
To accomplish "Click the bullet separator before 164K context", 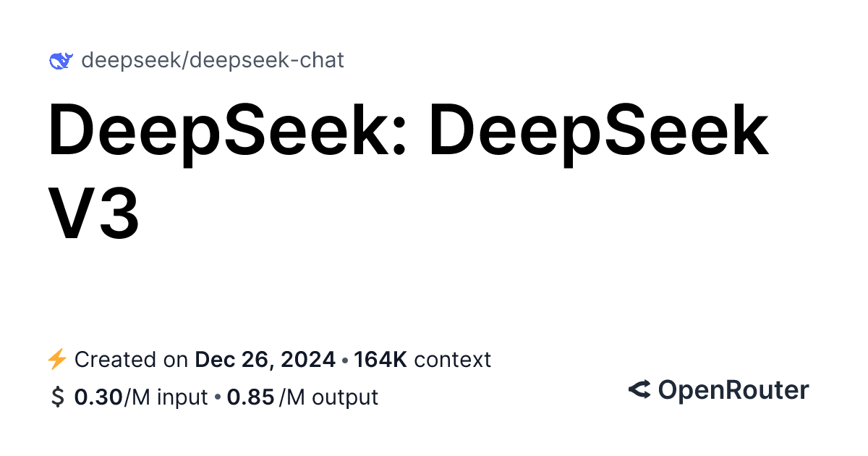I will tap(344, 360).
